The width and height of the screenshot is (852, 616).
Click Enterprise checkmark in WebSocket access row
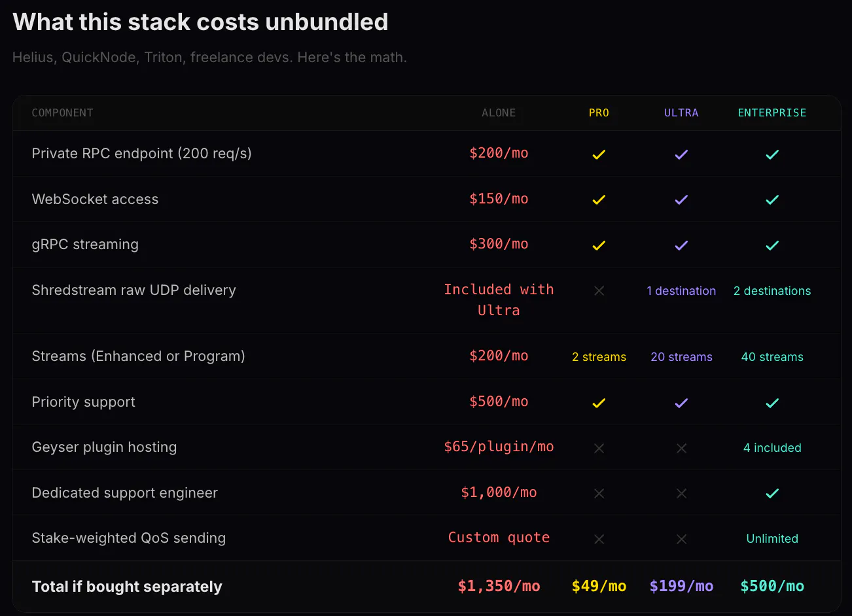pos(772,199)
